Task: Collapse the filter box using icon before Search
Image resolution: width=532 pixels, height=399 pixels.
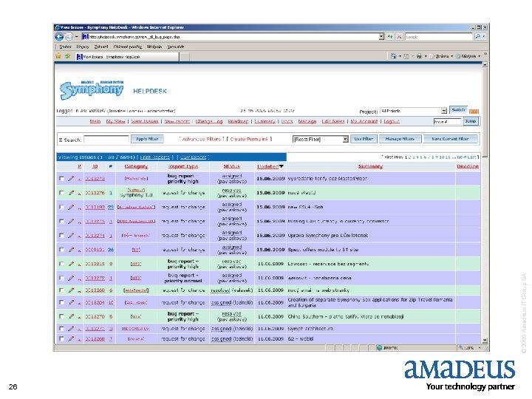Action: 61,140
